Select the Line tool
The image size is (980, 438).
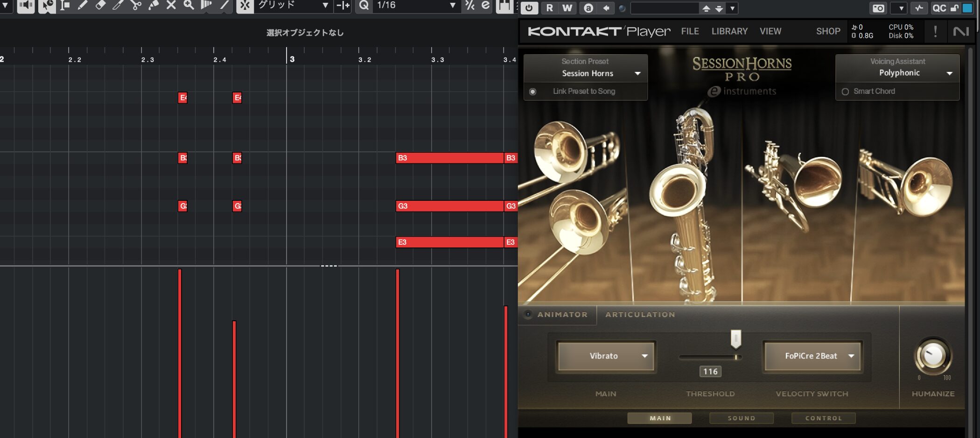(x=224, y=6)
